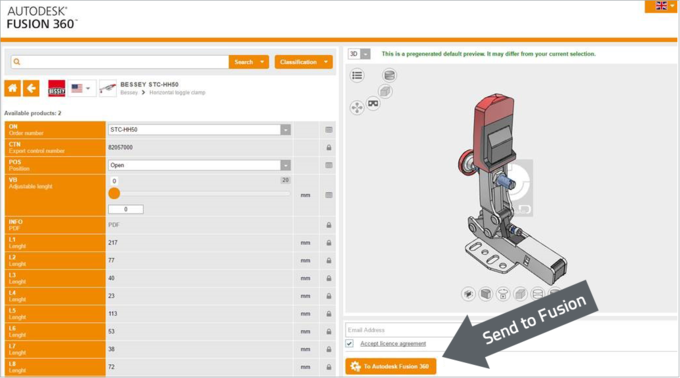
Task: Click the CTN value 82057000
Action: pyautogui.click(x=121, y=147)
